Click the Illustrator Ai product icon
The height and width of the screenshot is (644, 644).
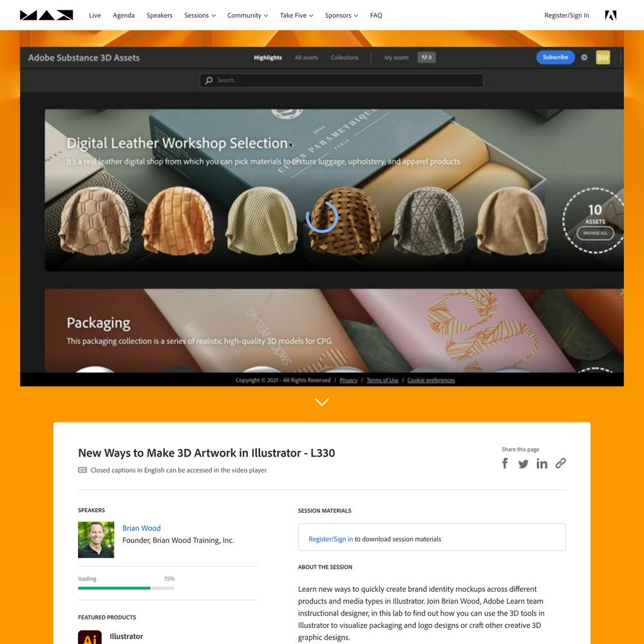(x=90, y=637)
